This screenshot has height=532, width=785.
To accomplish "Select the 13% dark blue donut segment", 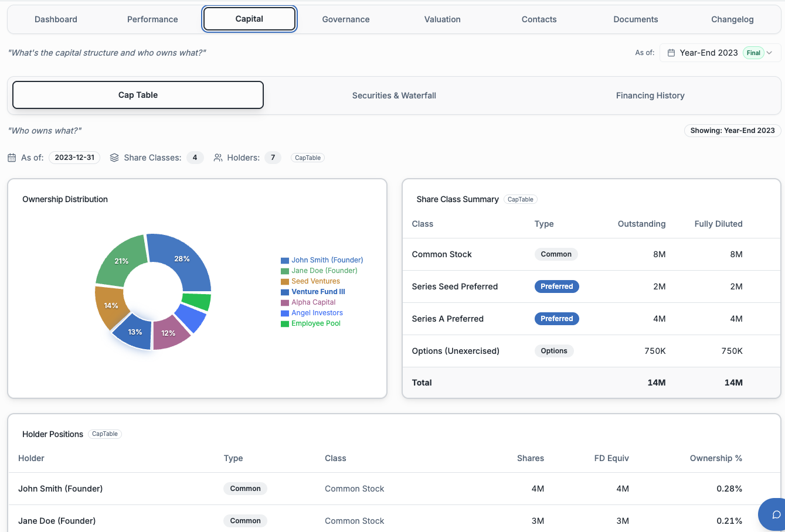I will [x=135, y=332].
